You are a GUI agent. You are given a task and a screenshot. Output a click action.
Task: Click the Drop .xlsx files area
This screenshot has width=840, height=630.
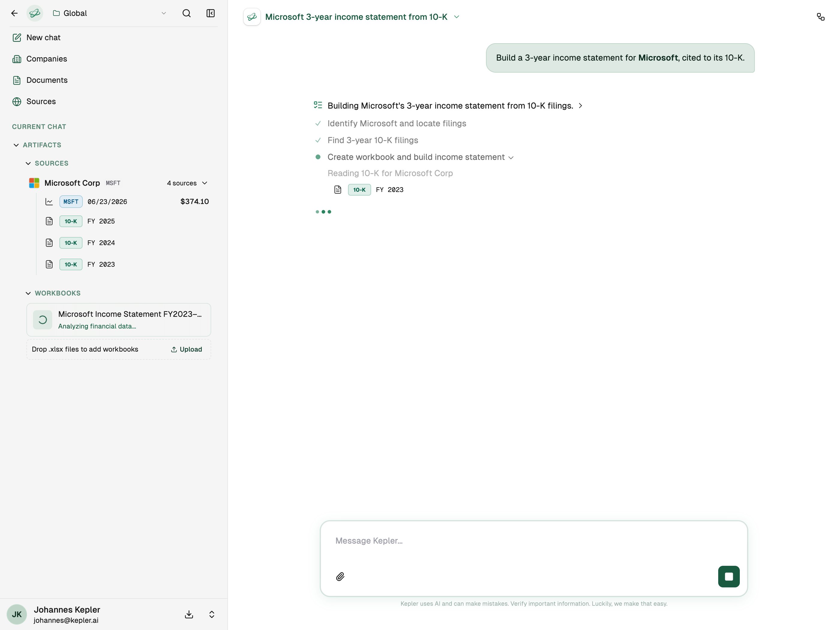tap(118, 349)
